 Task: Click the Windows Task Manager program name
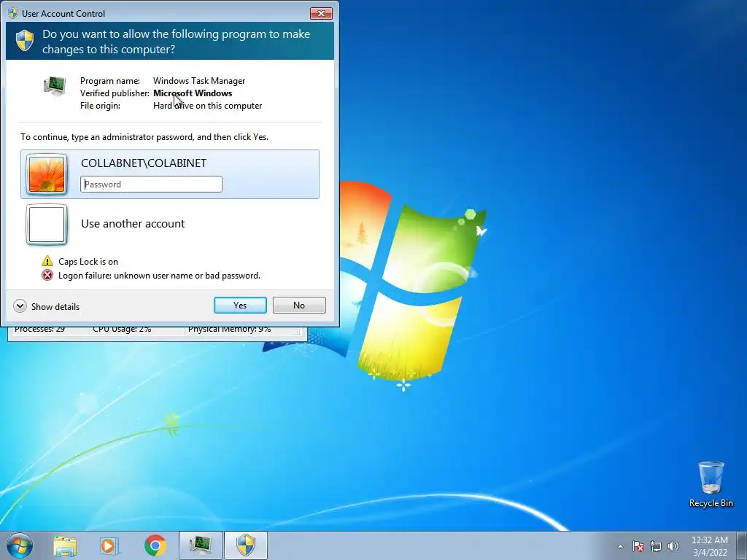click(x=199, y=81)
